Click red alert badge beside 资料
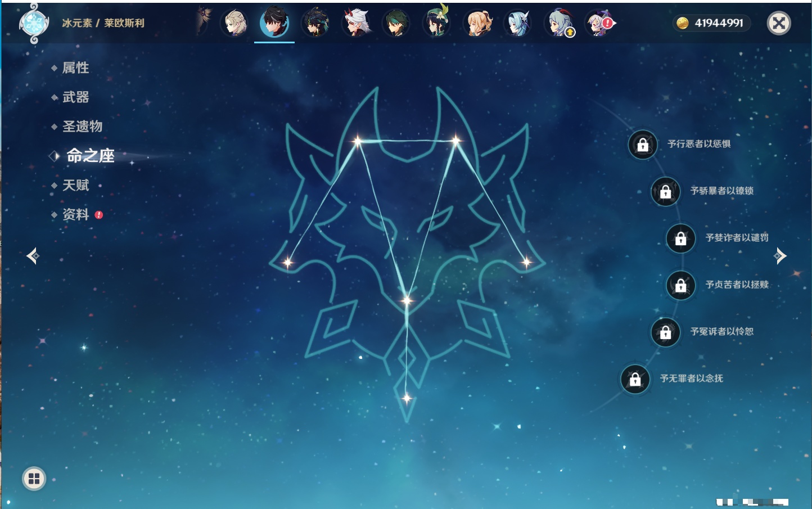The height and width of the screenshot is (509, 812). point(99,215)
